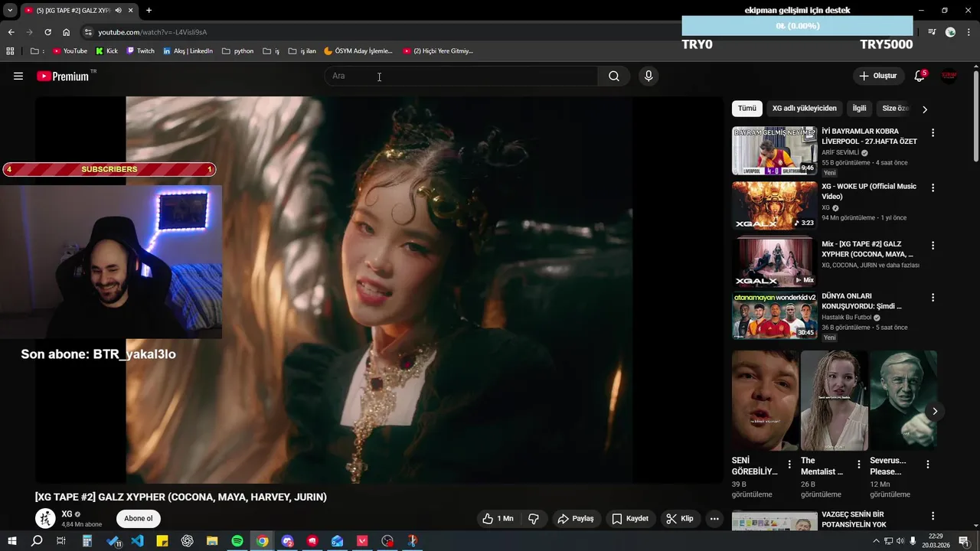Open Chrome profile avatar
980x551 pixels.
[x=950, y=32]
